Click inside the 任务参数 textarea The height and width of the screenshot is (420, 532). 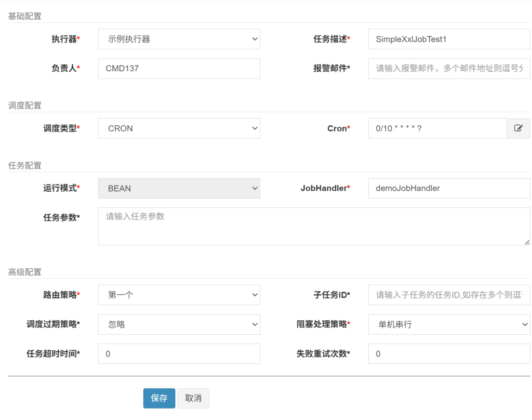click(314, 227)
